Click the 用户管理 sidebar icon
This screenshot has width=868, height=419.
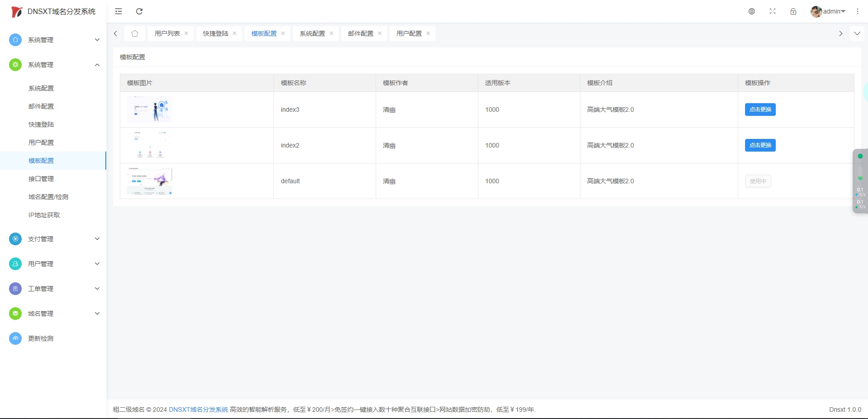tap(15, 264)
